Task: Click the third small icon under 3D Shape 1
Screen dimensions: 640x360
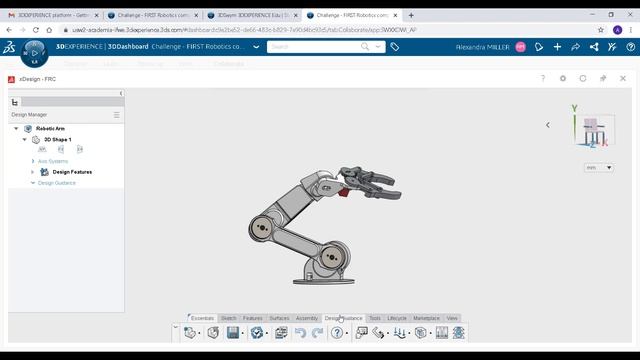Action: (x=80, y=149)
